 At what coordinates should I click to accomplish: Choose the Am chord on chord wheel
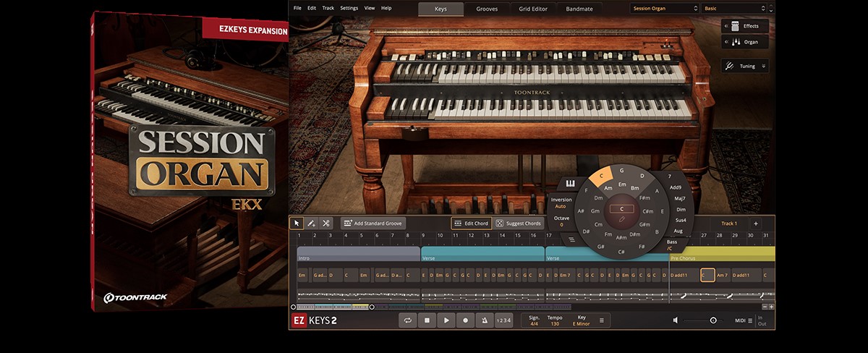[x=608, y=188]
